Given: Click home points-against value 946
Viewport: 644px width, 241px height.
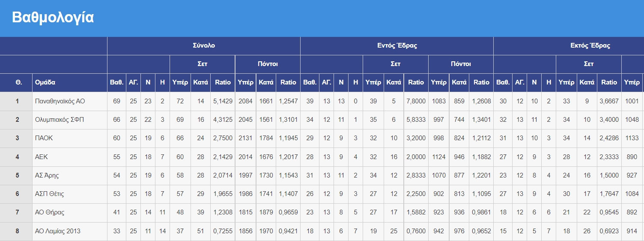Looking at the screenshot, I should [459, 157].
